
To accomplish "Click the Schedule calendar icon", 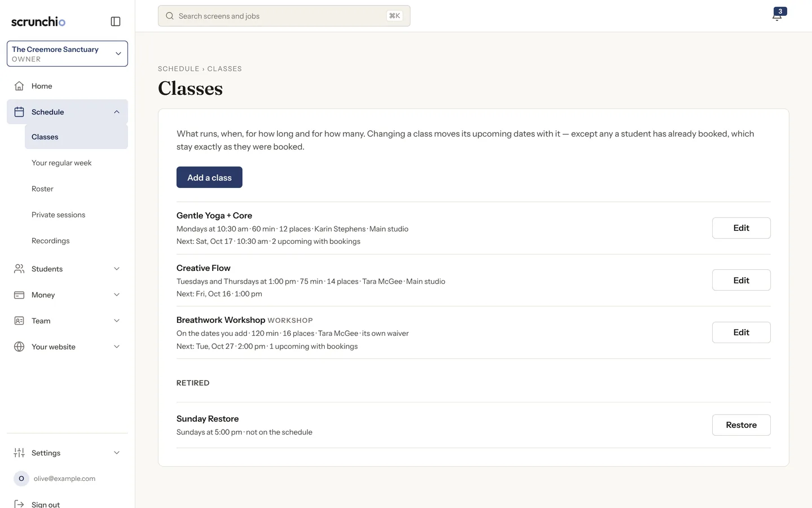I will pyautogui.click(x=19, y=112).
